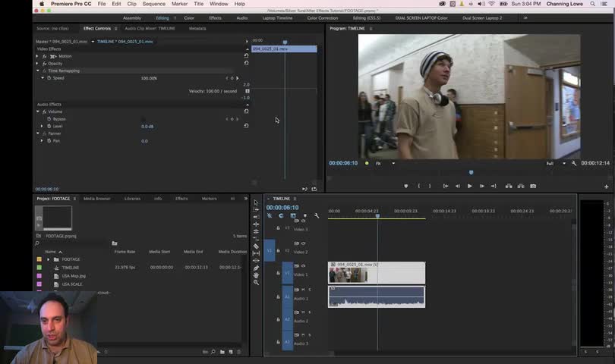
Task: Switch to the Color workspace
Action: coord(189,17)
